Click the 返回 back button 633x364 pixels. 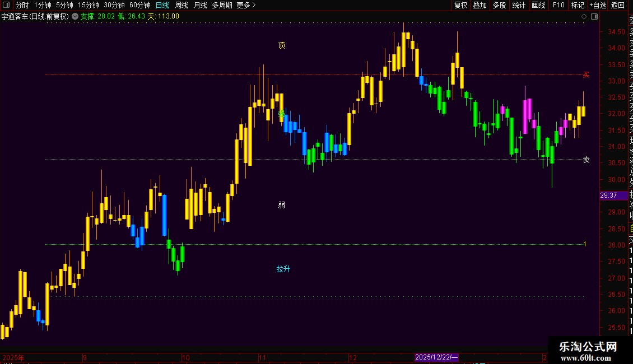coord(618,5)
